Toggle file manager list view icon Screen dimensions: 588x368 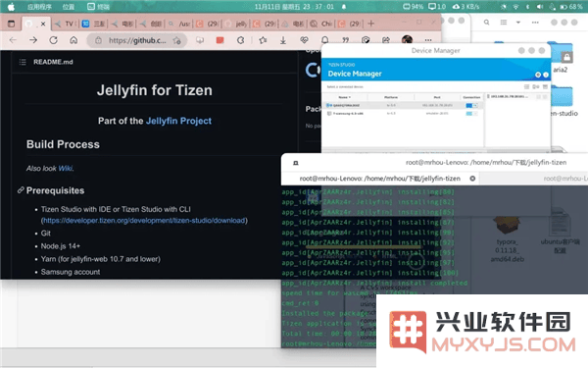(x=504, y=23)
